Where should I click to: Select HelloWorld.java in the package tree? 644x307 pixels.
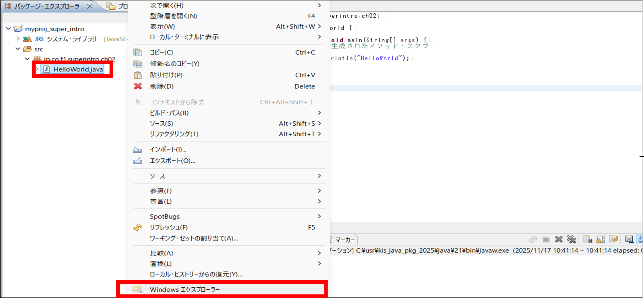(78, 69)
